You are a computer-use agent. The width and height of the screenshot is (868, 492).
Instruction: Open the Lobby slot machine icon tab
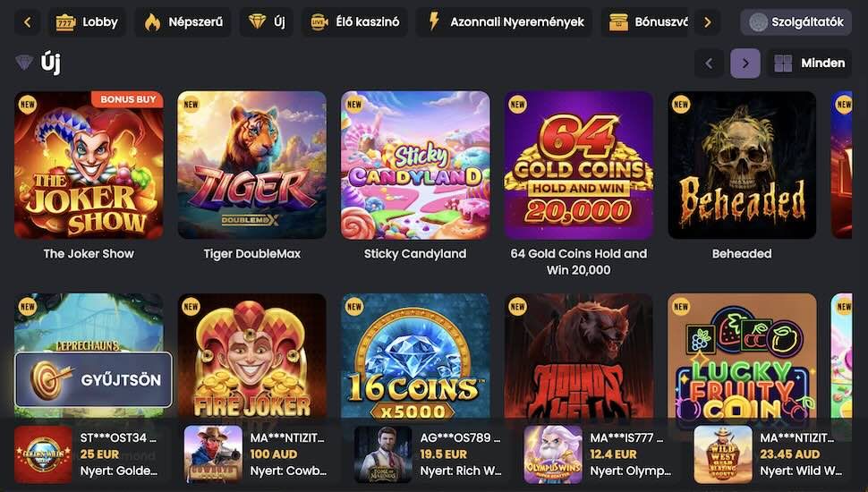point(66,22)
